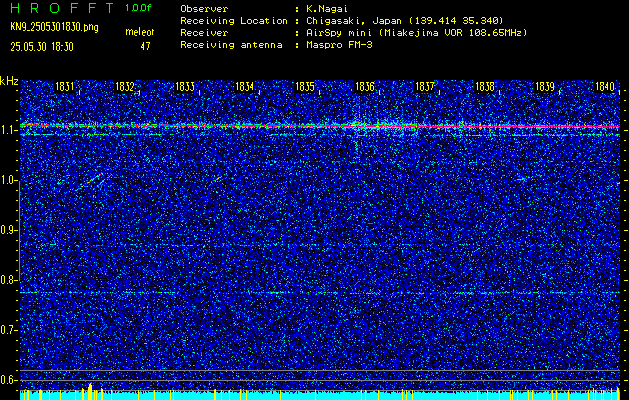This screenshot has height=400, width=629.
Task: Click the date stamp 25.05.30 18:30
Action: pos(42,47)
